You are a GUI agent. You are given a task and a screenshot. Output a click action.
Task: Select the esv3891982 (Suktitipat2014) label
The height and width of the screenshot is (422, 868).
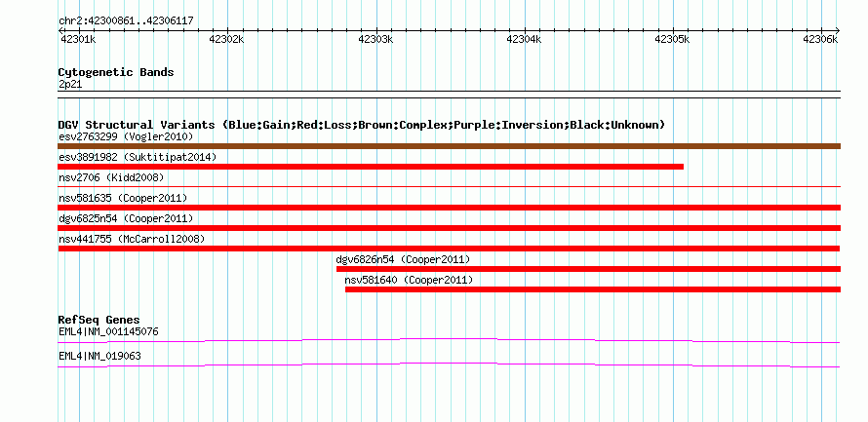point(138,157)
